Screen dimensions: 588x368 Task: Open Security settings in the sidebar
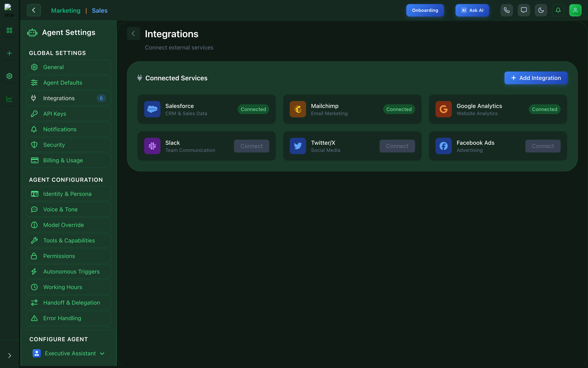pyautogui.click(x=69, y=145)
